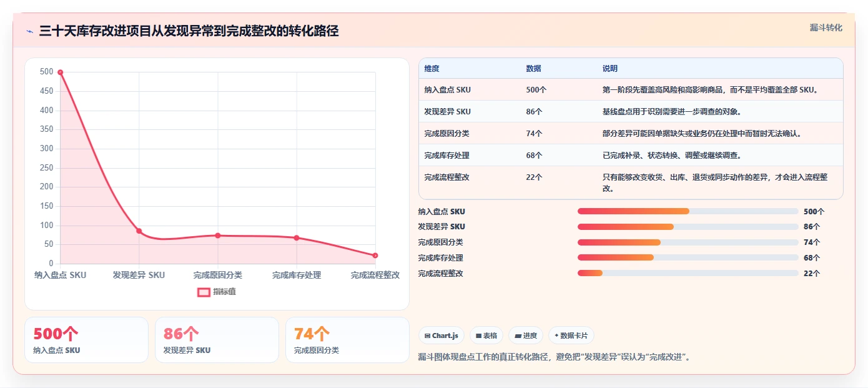The width and height of the screenshot is (868, 388).
Task: Click the progress bar for 发现差异 SKU
Action: 688,227
